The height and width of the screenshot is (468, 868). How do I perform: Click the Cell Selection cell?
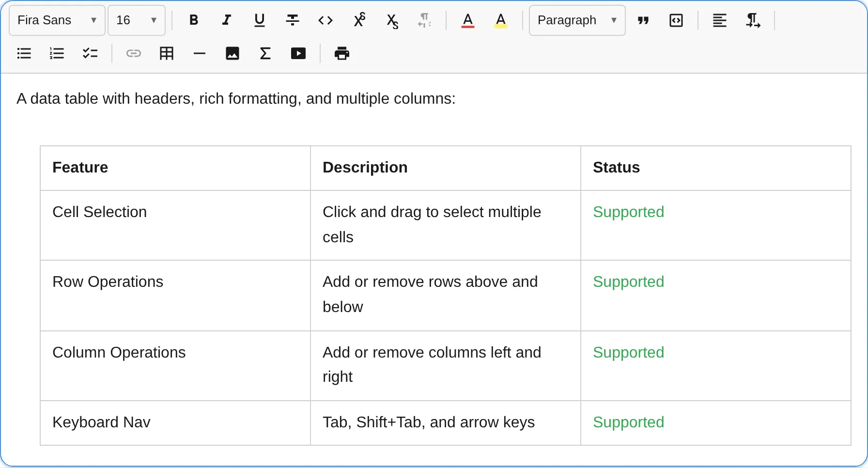[175, 225]
